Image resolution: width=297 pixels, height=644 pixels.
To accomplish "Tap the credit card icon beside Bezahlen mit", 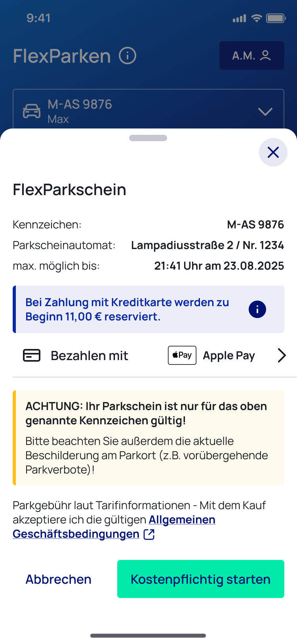I will [32, 355].
